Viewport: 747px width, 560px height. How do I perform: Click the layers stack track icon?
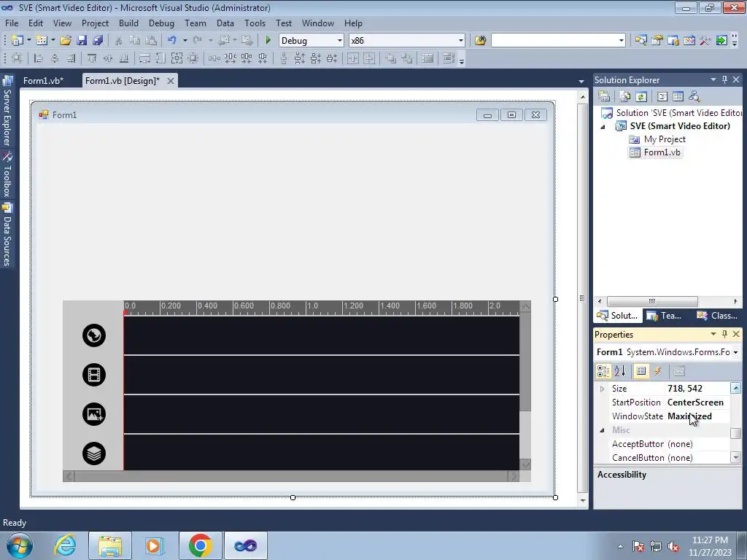pos(94,454)
